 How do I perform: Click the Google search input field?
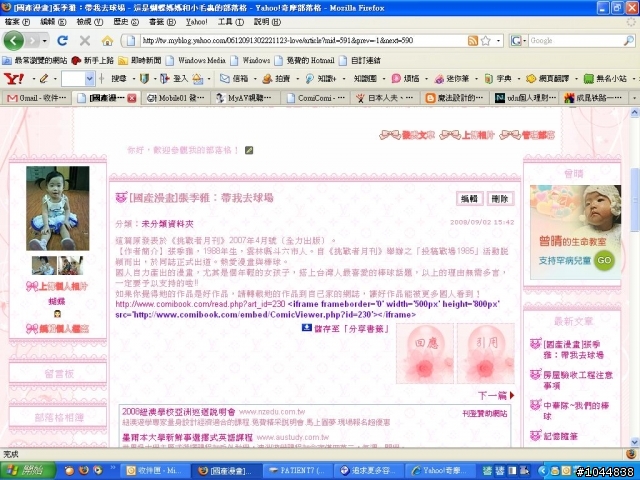click(x=576, y=40)
